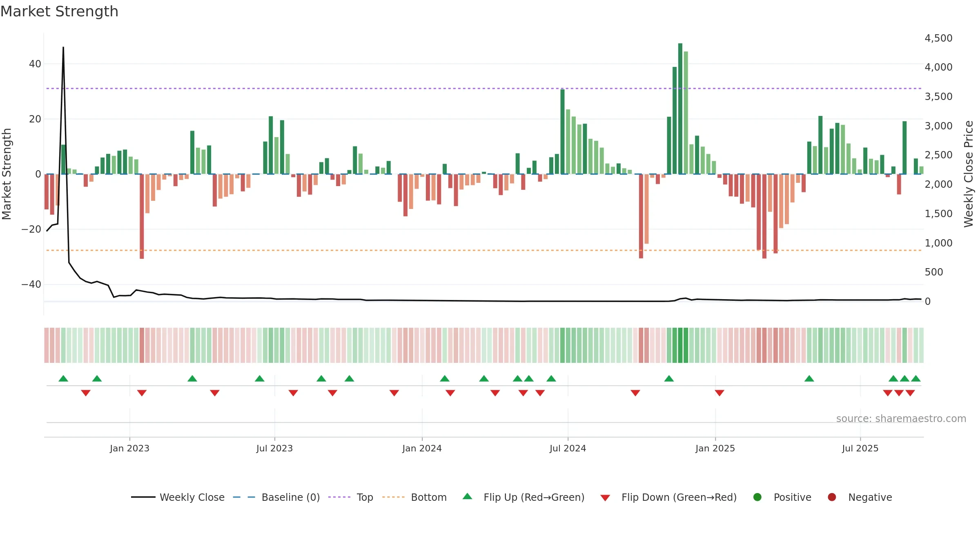Click the black Weekly Close line legend sample
This screenshot has height=551, width=980.
[143, 497]
